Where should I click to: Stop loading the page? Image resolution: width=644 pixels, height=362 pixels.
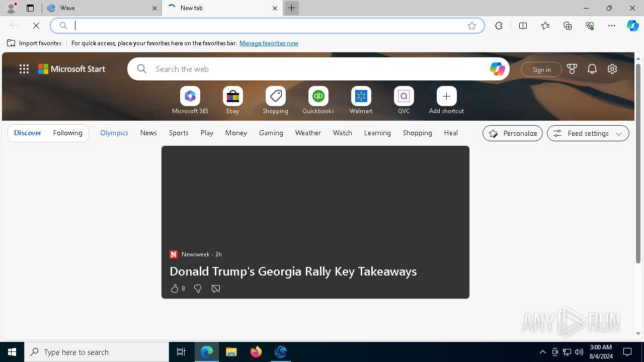coord(36,26)
